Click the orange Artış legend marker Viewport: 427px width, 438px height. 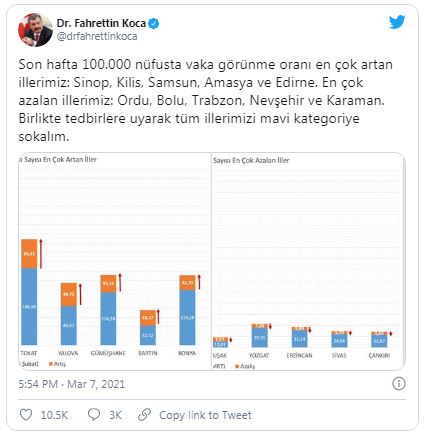pyautogui.click(x=51, y=364)
